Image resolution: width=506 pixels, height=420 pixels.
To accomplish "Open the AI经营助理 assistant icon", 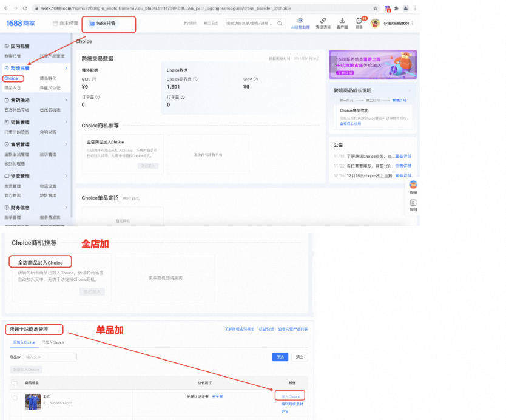I will point(300,22).
